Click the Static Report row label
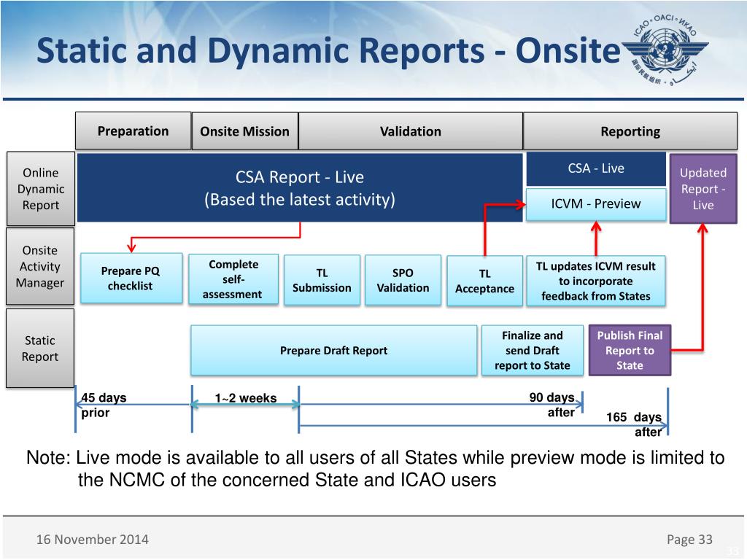Viewport: 747px width, 560px height. coord(40,348)
